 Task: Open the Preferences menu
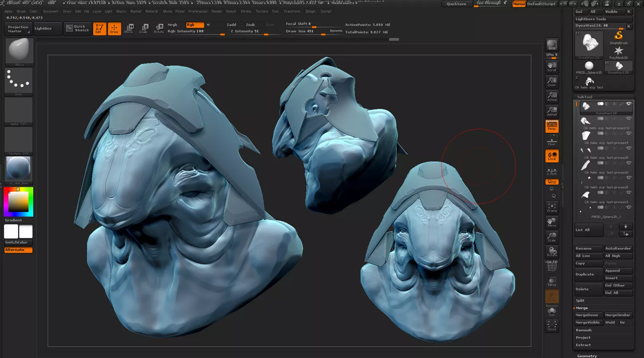(x=198, y=11)
